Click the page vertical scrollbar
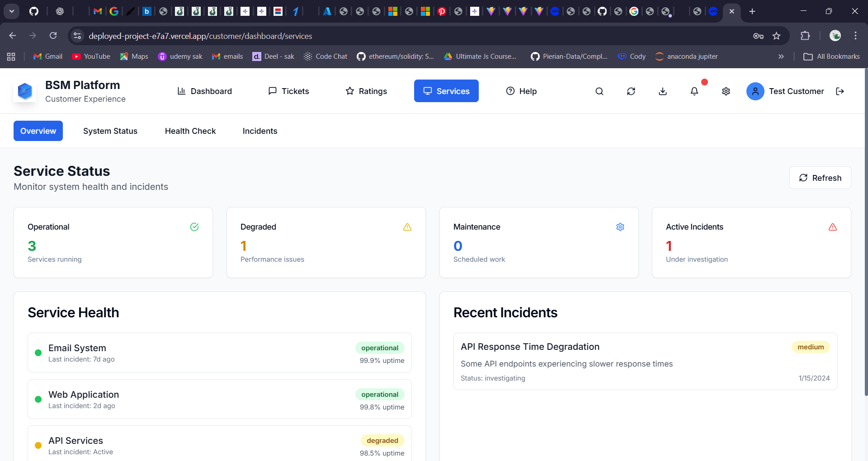The image size is (868, 461). (865, 231)
